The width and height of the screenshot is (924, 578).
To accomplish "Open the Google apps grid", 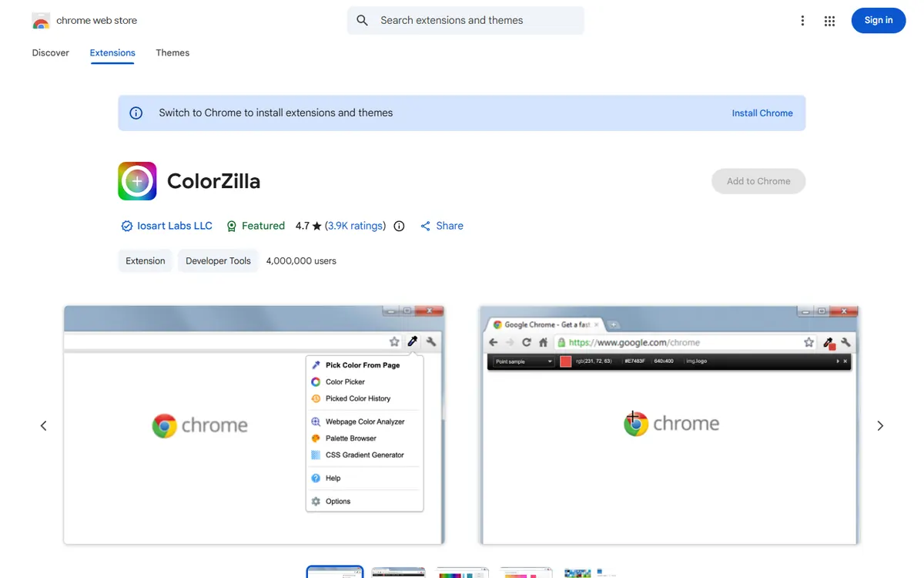I will [829, 21].
